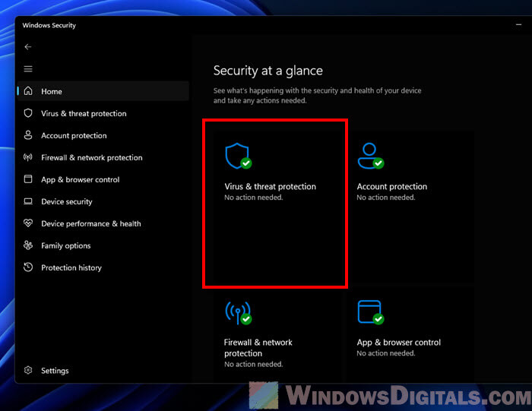532x411 pixels.
Task: Click the Device security laptop icon
Action: [28, 201]
